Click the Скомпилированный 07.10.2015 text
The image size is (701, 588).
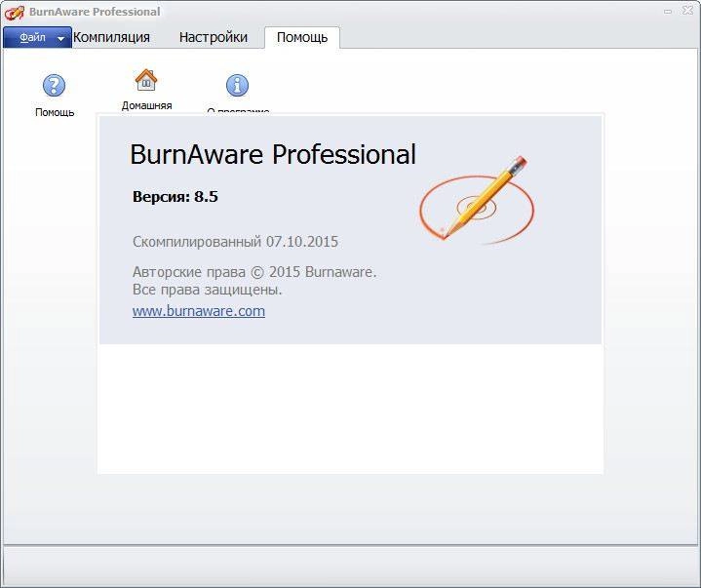(235, 242)
